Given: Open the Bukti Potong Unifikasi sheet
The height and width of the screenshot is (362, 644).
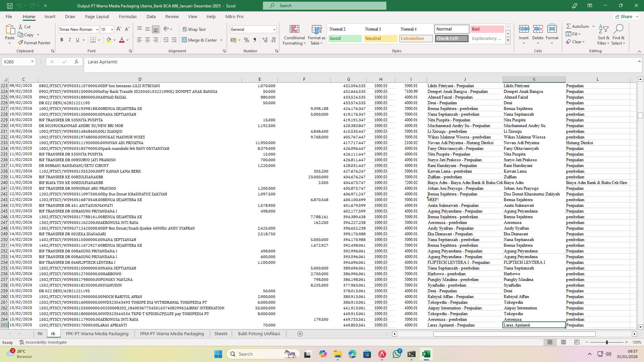Looking at the screenshot, I should click(x=259, y=334).
